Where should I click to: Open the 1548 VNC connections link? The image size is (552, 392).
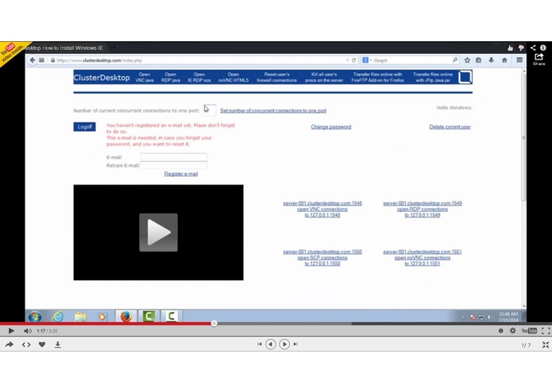(322, 209)
